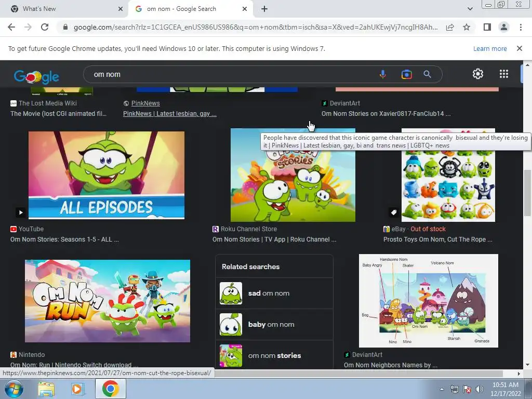Open PinkNews Latest lesbian, gay result title
The image size is (532, 399).
170,114
